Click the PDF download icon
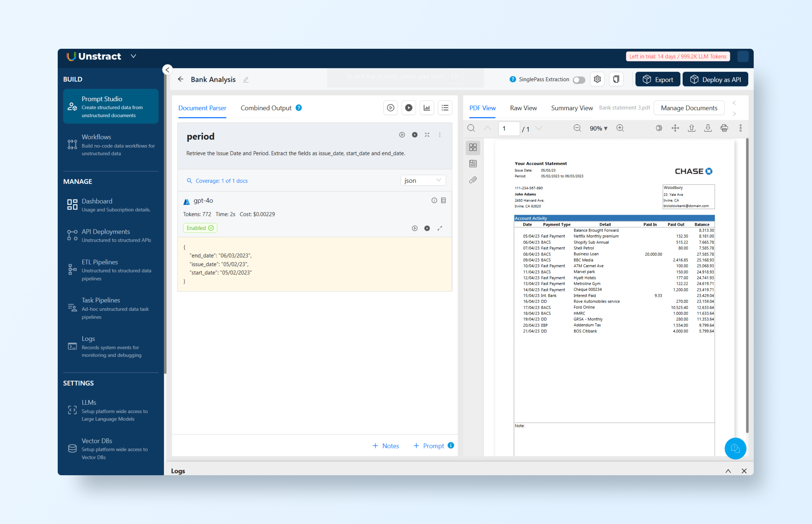812x524 pixels. pyautogui.click(x=708, y=128)
